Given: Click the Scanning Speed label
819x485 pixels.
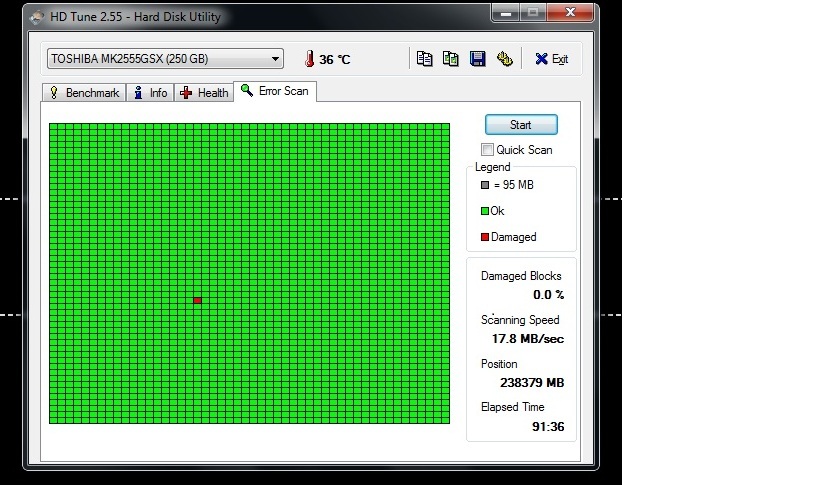Looking at the screenshot, I should [x=520, y=320].
